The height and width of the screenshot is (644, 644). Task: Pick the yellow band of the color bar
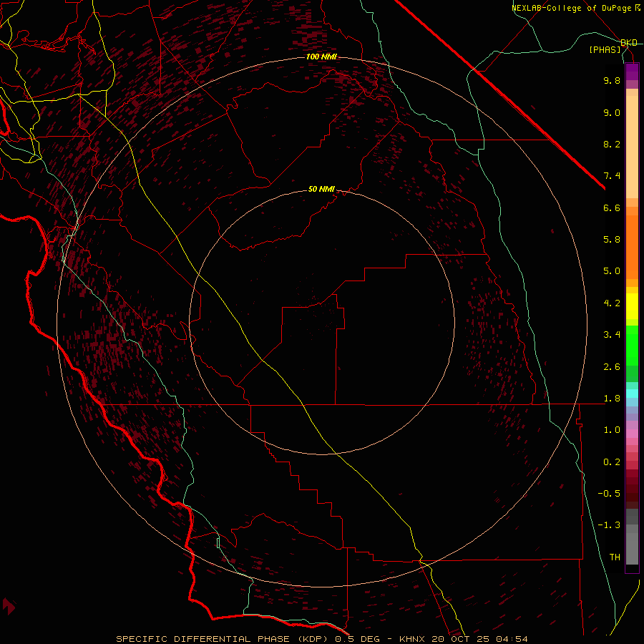(x=632, y=306)
